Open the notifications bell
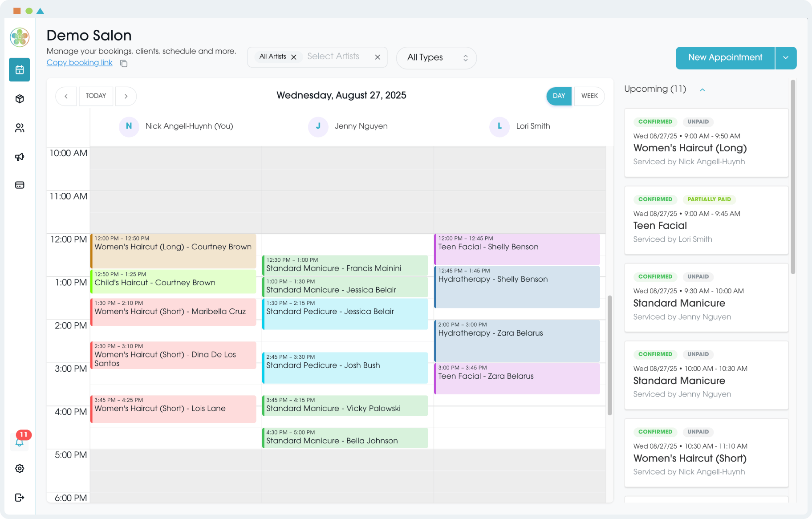812x519 pixels. 20,442
